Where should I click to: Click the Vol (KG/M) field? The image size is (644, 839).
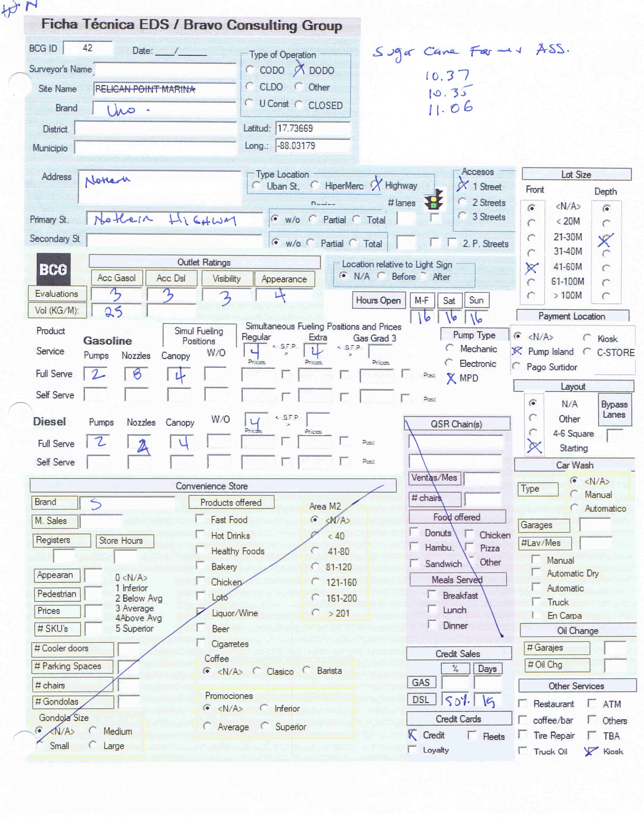tap(117, 311)
